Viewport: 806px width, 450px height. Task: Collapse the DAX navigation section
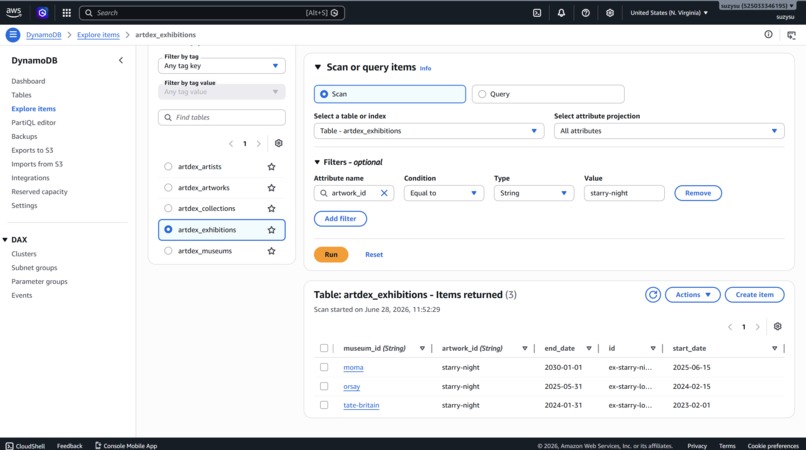[5, 240]
